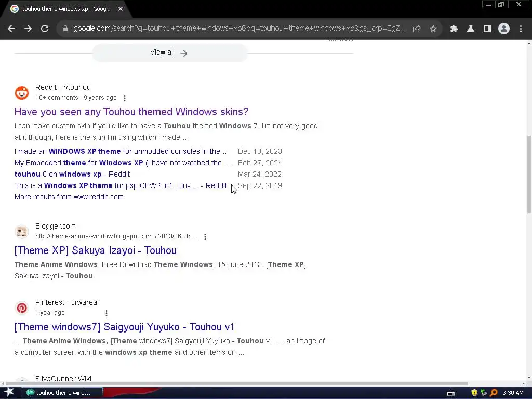Open Chrome Labs flask icon
Screen dimensions: 532x399
pyautogui.click(x=471, y=29)
